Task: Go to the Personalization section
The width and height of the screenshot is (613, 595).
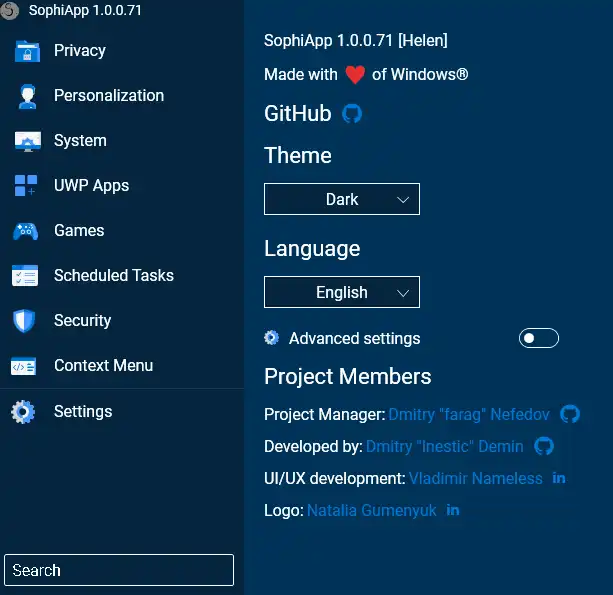Action: 108,96
